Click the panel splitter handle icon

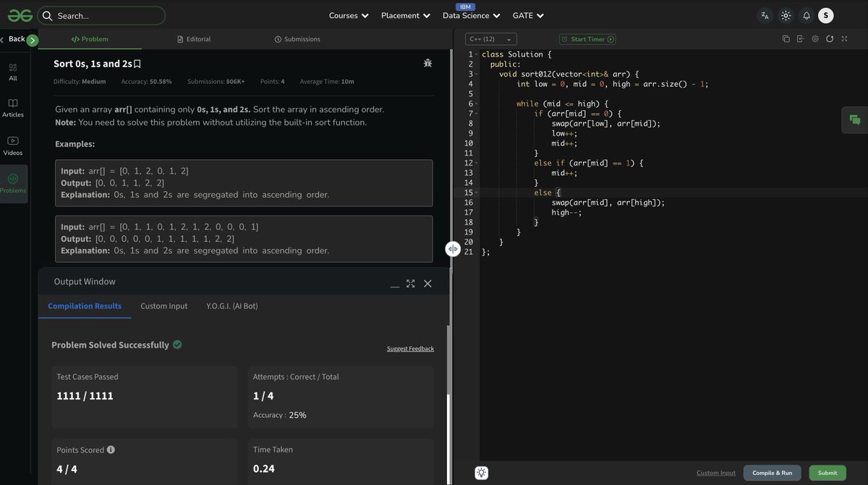453,248
